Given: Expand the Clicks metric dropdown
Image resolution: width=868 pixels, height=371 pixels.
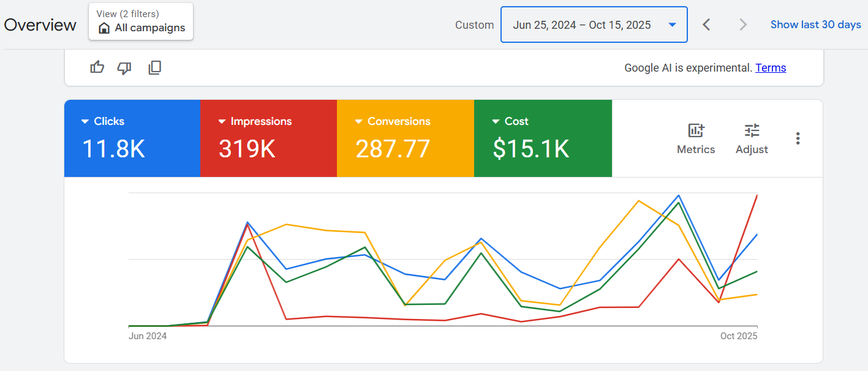Looking at the screenshot, I should [x=85, y=122].
